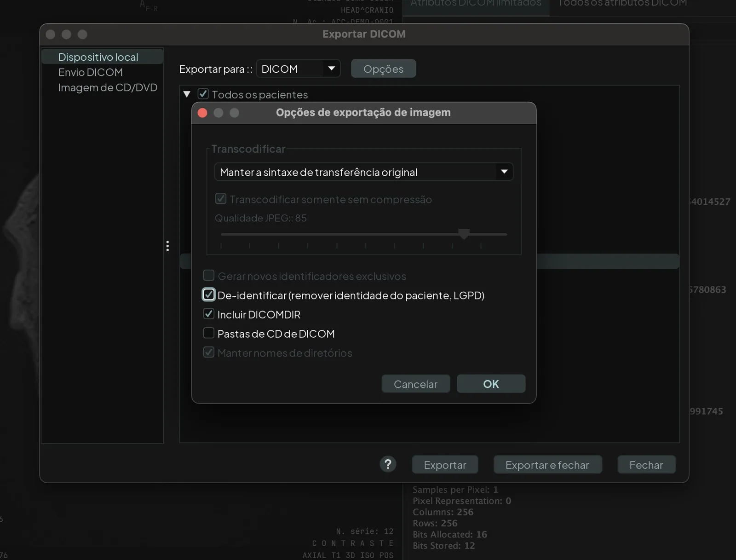
Task: Click the JPEG quality slider handle
Action: point(464,234)
